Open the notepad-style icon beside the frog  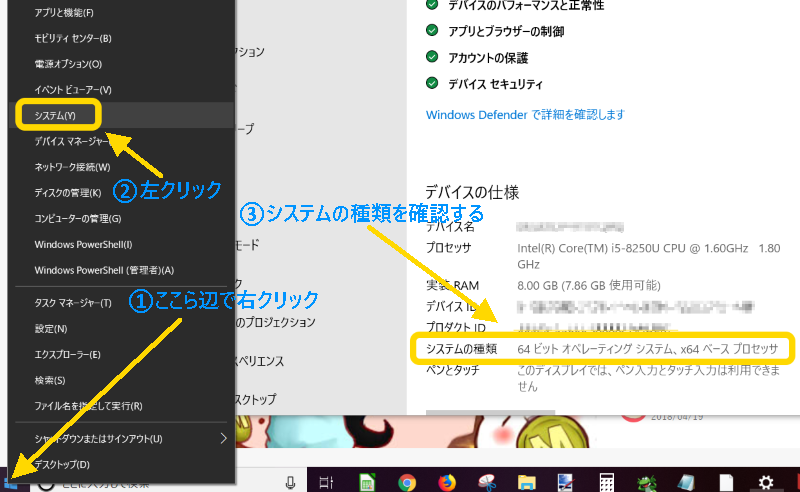[x=686, y=482]
